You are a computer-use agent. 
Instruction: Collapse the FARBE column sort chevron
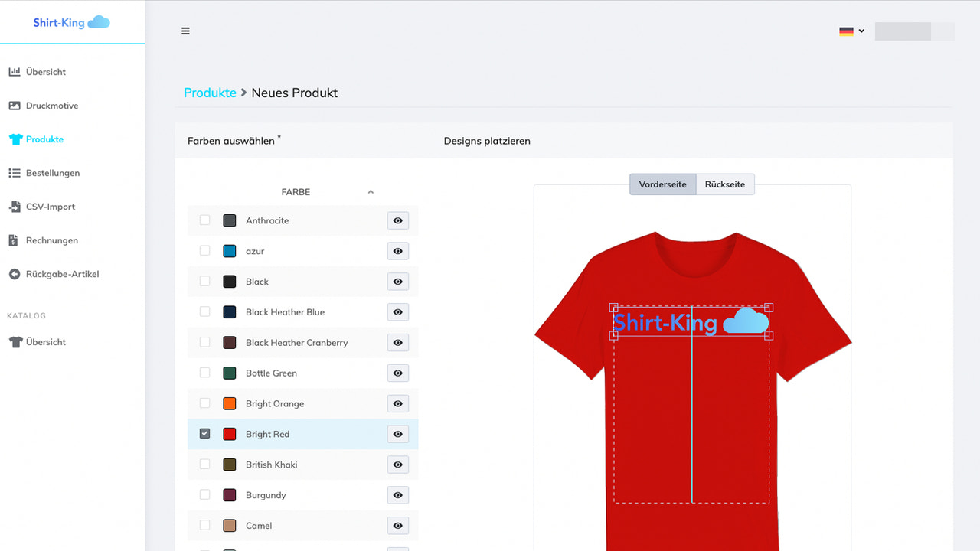pos(371,191)
